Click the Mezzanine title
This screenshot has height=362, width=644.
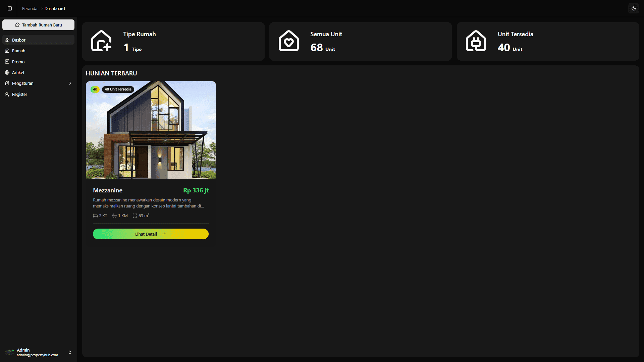click(108, 190)
